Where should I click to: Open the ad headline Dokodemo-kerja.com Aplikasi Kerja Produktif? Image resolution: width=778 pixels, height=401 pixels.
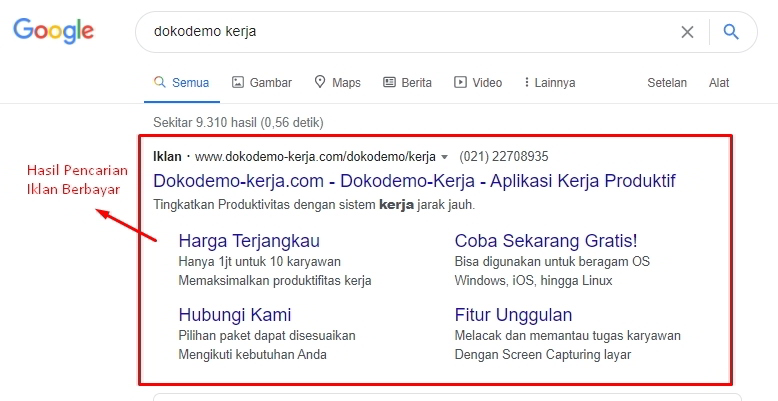click(414, 181)
